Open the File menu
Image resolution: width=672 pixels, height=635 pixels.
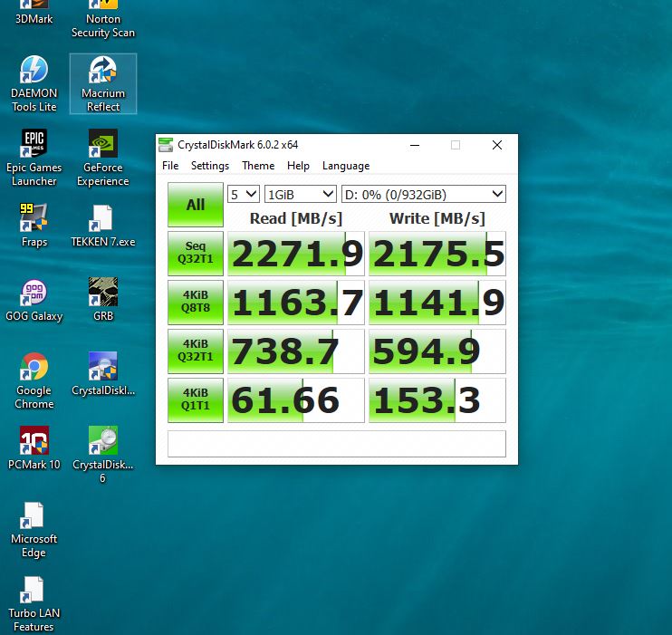(170, 166)
